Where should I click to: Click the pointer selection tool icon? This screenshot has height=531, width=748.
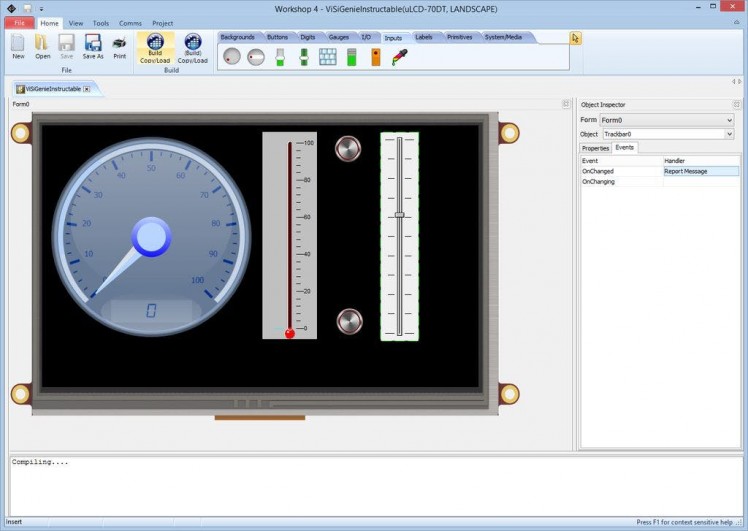pos(575,38)
